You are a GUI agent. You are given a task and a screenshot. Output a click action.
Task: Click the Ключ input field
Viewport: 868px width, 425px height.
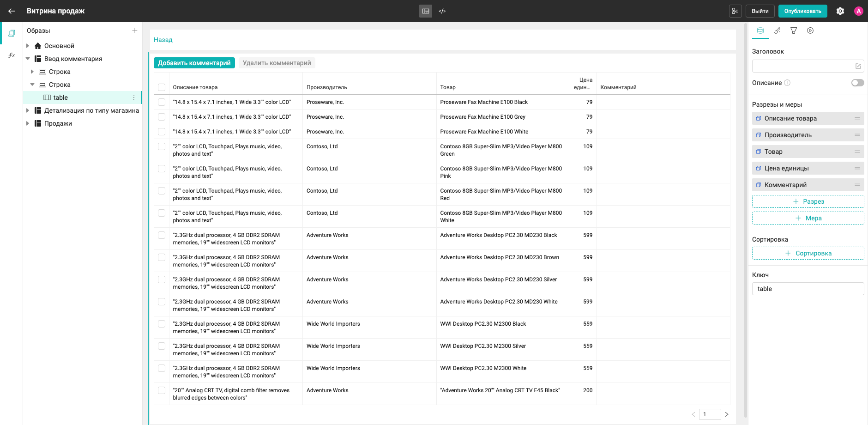pos(808,289)
